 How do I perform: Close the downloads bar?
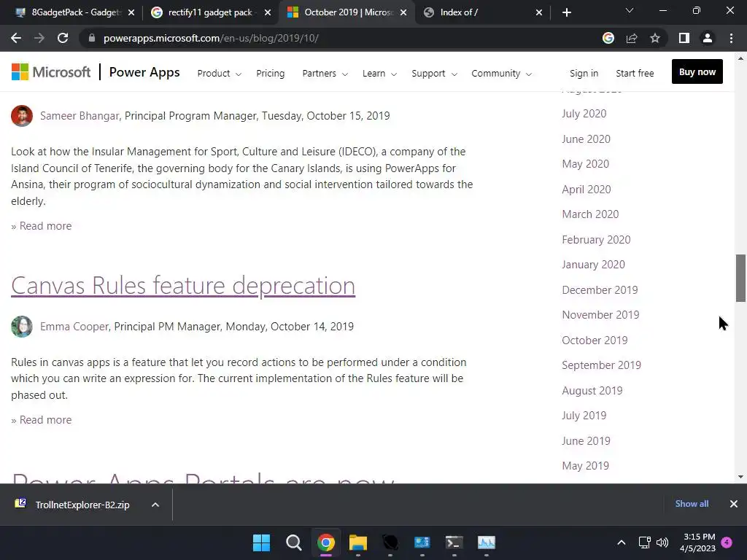pyautogui.click(x=734, y=504)
